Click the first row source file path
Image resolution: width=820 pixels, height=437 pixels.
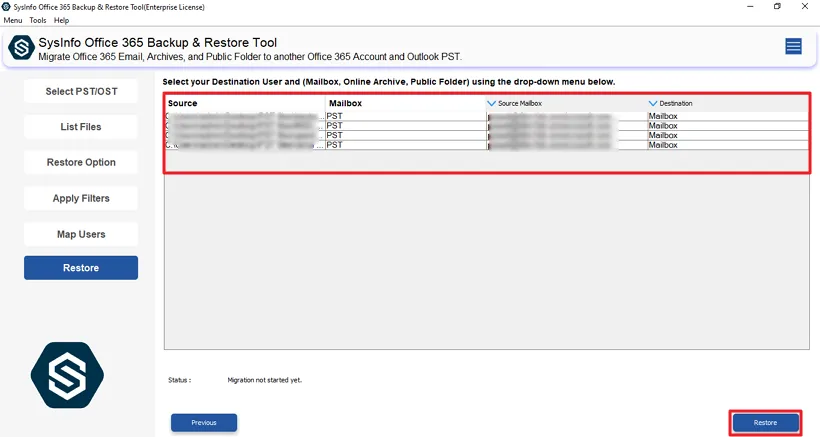(x=245, y=116)
